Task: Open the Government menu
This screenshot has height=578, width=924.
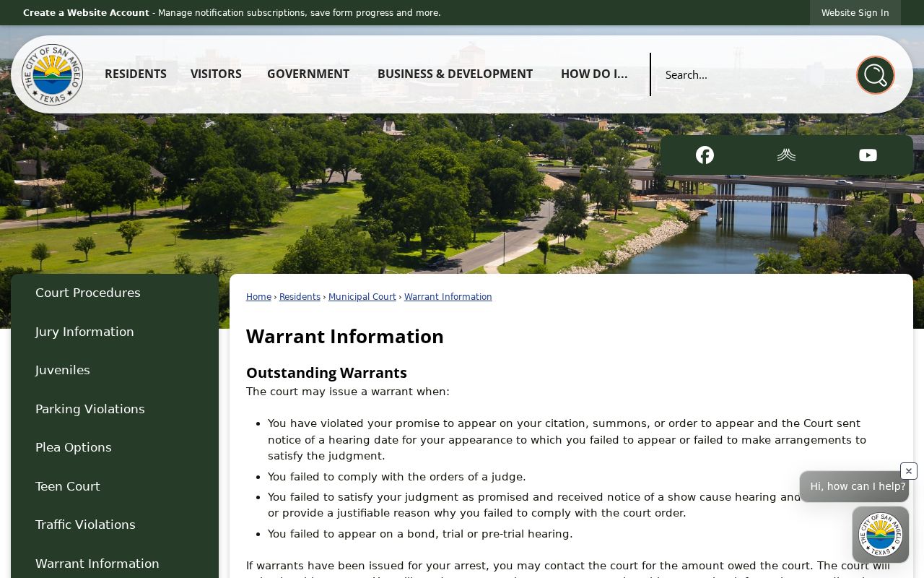Action: pos(308,74)
